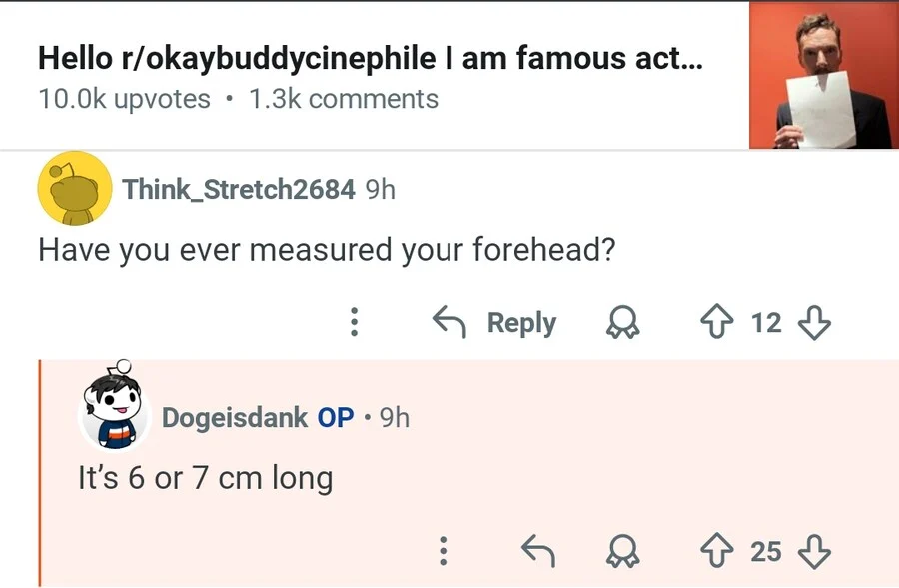899x588 pixels.
Task: Upvote the reply with 25 points
Action: (x=716, y=551)
